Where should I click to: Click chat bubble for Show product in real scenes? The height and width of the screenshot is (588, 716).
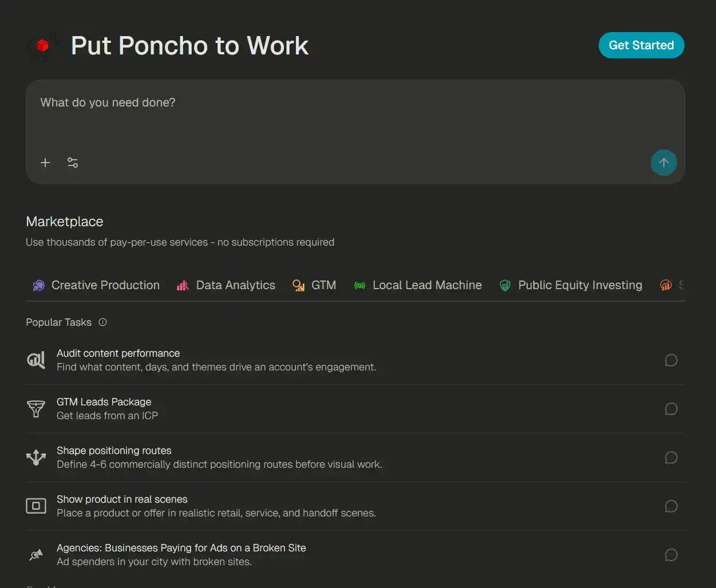[x=671, y=506]
